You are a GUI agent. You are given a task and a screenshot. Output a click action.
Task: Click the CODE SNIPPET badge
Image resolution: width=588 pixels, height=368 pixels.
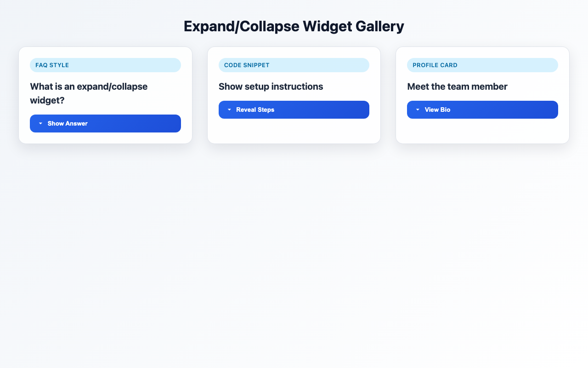point(247,65)
